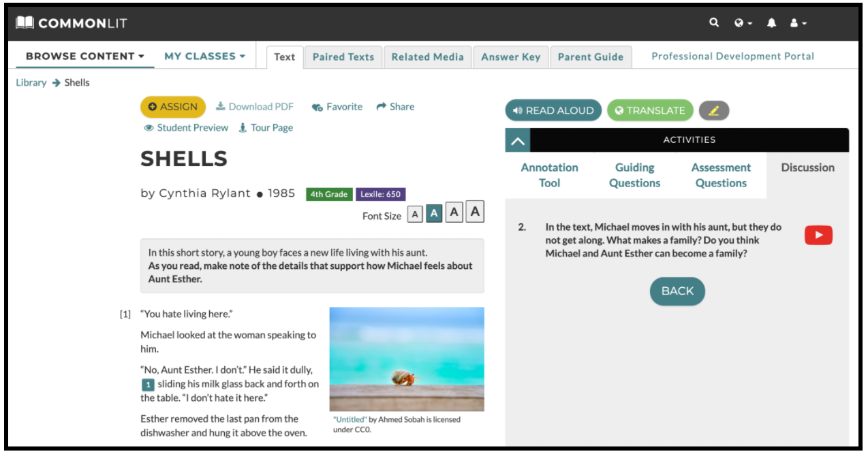Open the "Untitled" image credit link
868x456 pixels.
350,419
